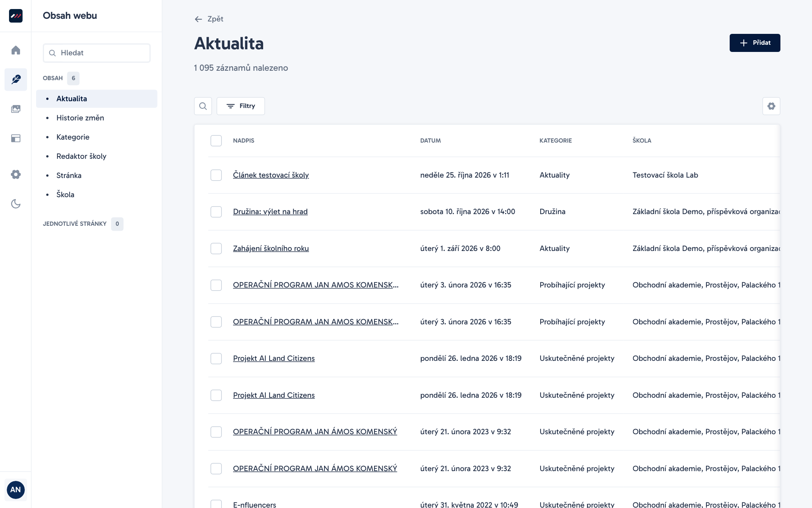Open the Zahájení školního roku entry

pyautogui.click(x=271, y=248)
